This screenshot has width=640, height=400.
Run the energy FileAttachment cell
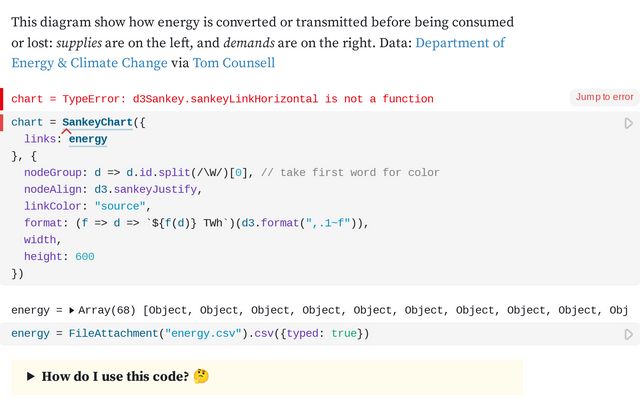click(628, 334)
